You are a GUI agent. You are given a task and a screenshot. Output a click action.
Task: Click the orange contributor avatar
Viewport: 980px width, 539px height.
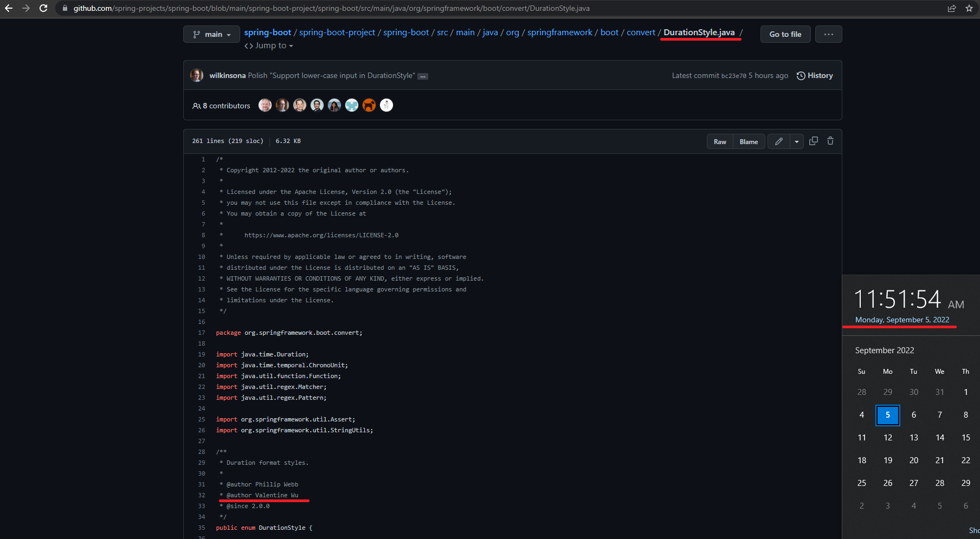pos(369,105)
